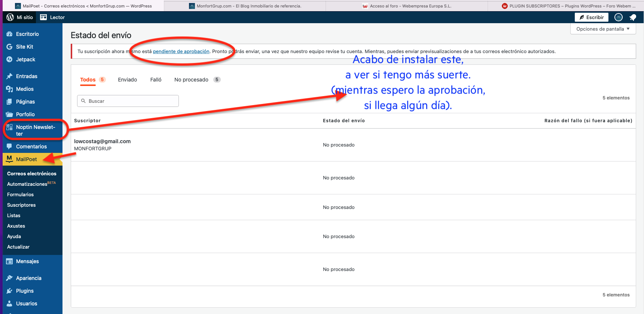Viewport: 644px width, 314px height.
Task: Click the Medios media icon
Action: [x=9, y=89]
